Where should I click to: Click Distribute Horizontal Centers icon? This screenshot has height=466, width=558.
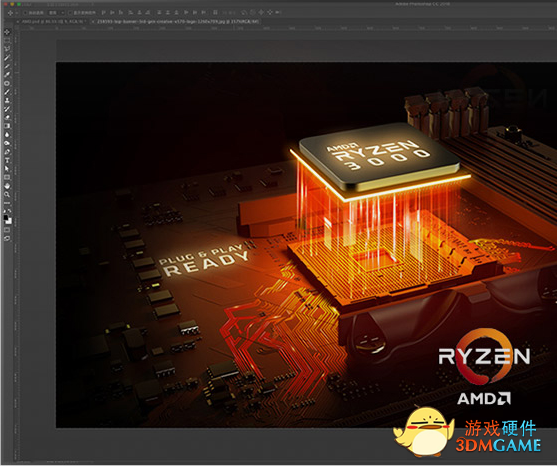(x=195, y=12)
